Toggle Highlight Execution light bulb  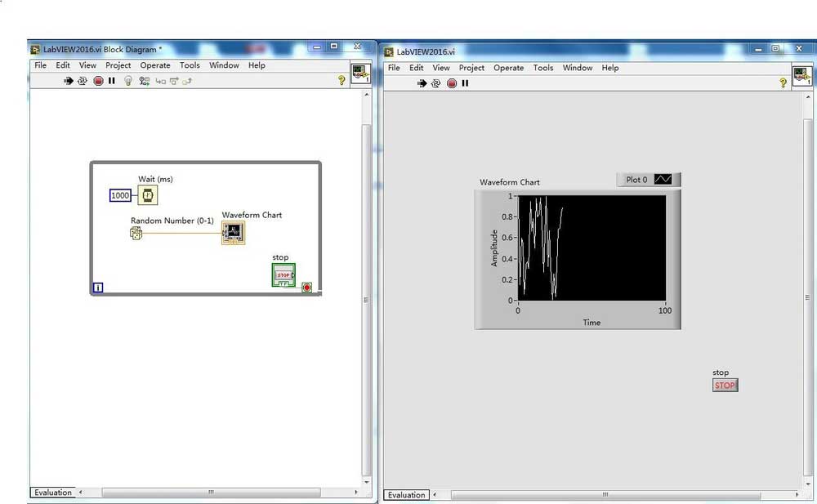click(127, 81)
